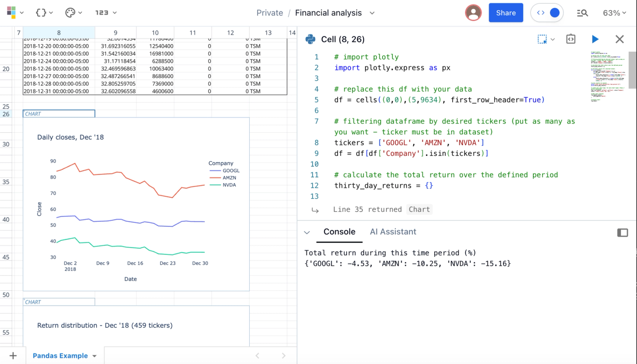Click the Share button

coord(506,13)
